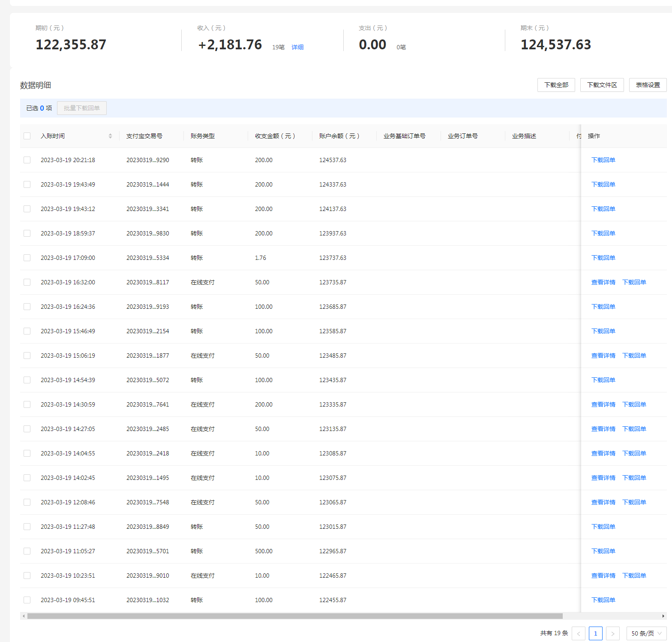This screenshot has width=672, height=642.
Task: Click the horizontal scrollbar under the table
Action: click(295, 616)
